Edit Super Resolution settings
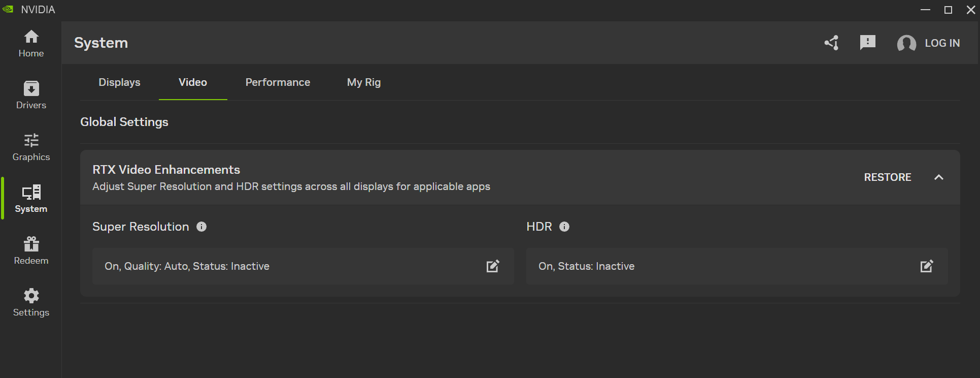This screenshot has height=378, width=980. click(x=493, y=266)
